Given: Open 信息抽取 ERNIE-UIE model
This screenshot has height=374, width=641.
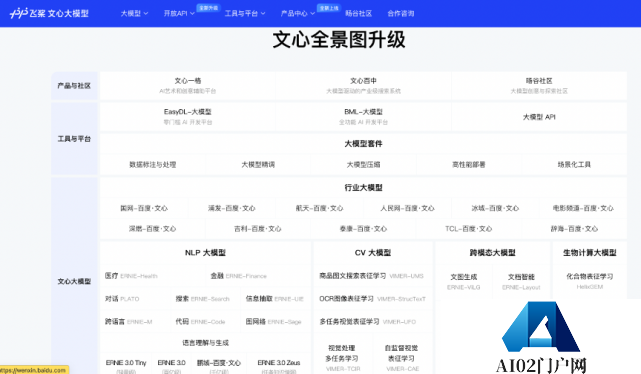Looking at the screenshot, I should tap(275, 299).
